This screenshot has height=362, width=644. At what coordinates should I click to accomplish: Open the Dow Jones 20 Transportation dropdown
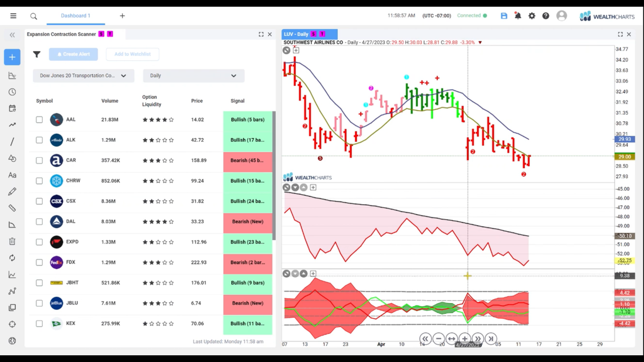tap(84, 76)
